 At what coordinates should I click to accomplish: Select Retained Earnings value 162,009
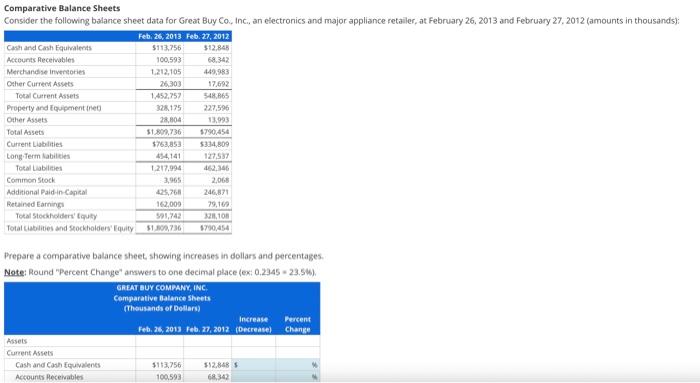click(x=169, y=204)
